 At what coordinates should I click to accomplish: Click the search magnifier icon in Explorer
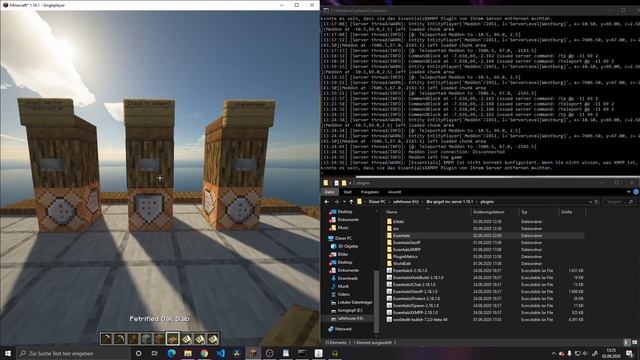tap(631, 202)
